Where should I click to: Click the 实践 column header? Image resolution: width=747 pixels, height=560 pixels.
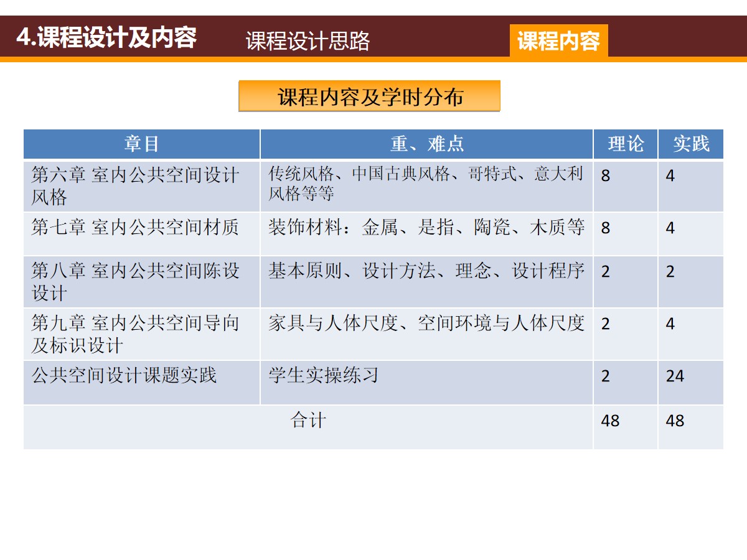tap(691, 144)
